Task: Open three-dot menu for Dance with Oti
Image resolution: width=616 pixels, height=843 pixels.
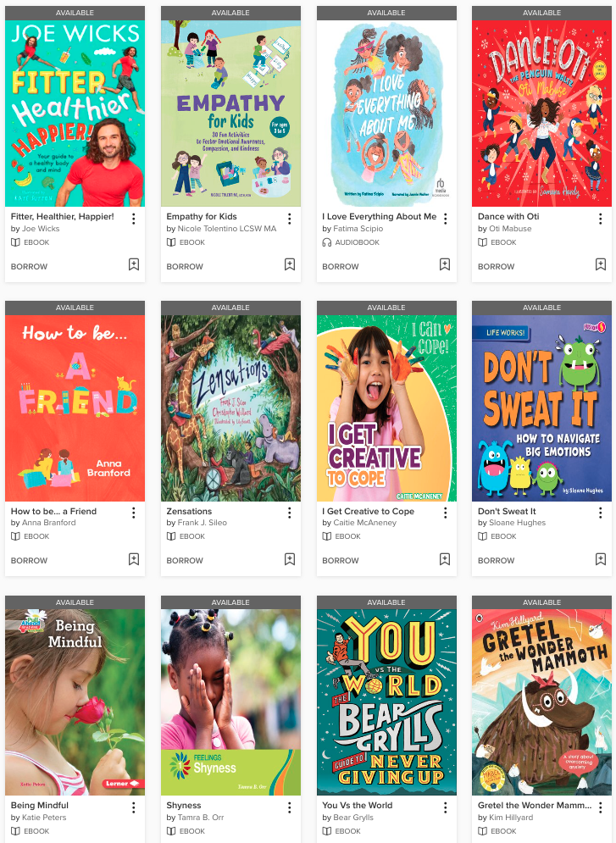Action: coord(601,219)
